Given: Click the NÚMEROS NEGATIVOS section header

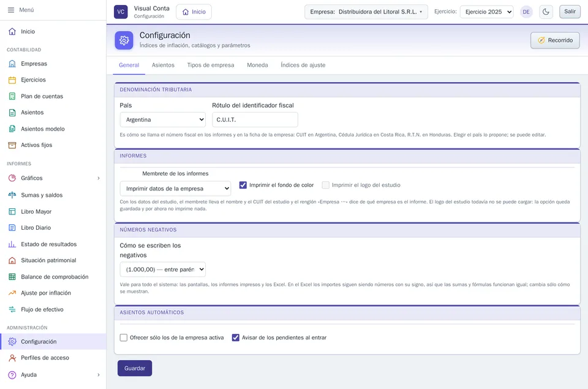Looking at the screenshot, I should [x=347, y=230].
